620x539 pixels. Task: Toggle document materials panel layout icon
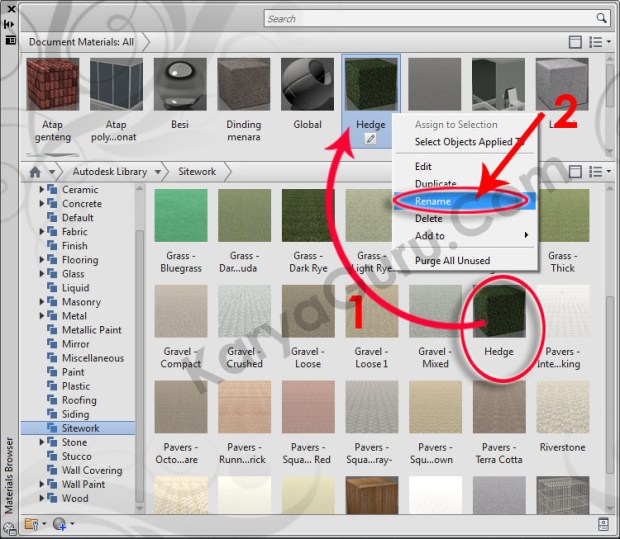tap(575, 42)
